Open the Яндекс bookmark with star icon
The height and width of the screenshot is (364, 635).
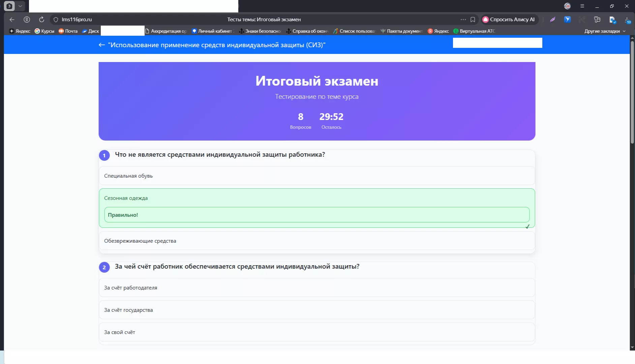point(20,31)
